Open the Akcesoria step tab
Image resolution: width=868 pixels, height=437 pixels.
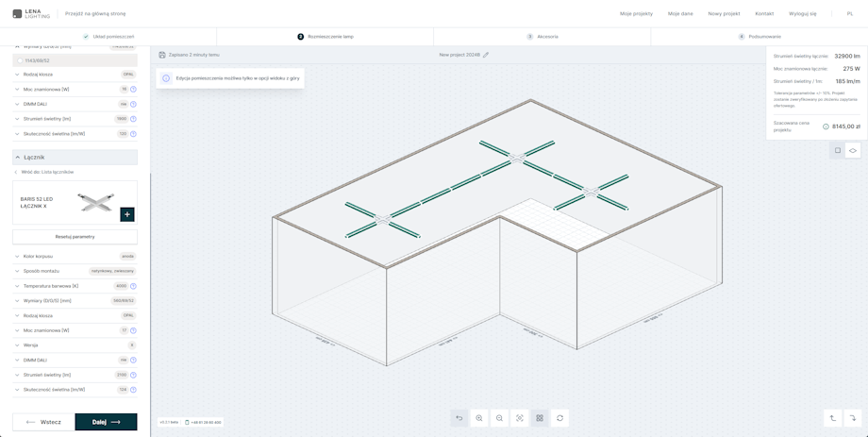click(542, 37)
